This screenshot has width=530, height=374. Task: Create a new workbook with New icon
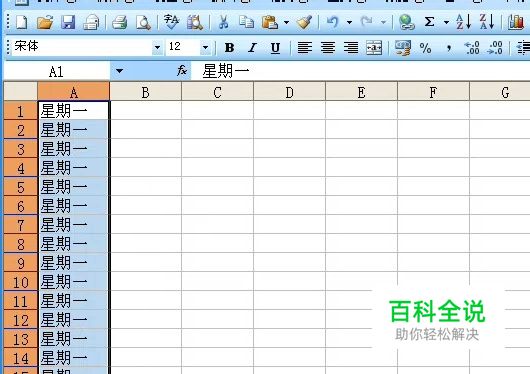[22, 22]
